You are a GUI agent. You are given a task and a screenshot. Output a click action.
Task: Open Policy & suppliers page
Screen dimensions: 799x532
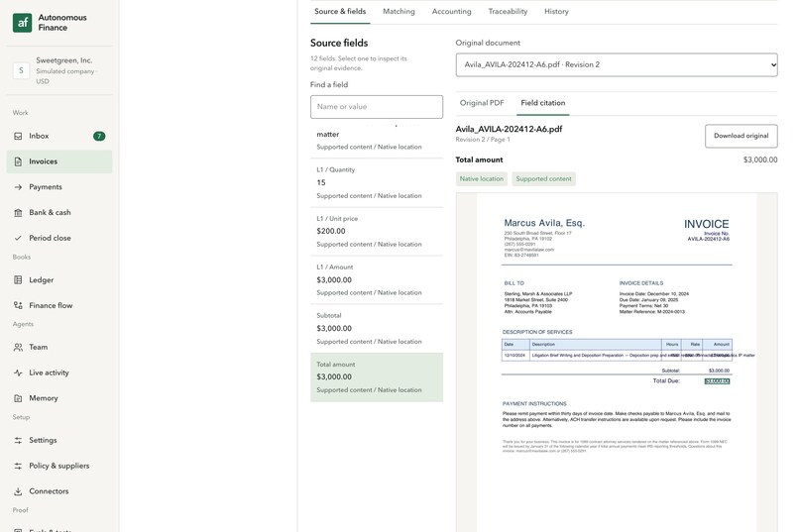tap(59, 466)
